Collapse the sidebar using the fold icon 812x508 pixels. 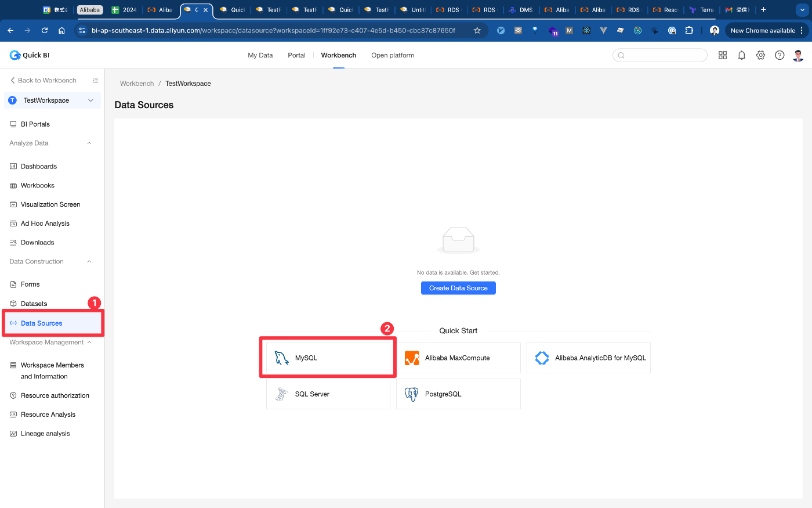(96, 80)
